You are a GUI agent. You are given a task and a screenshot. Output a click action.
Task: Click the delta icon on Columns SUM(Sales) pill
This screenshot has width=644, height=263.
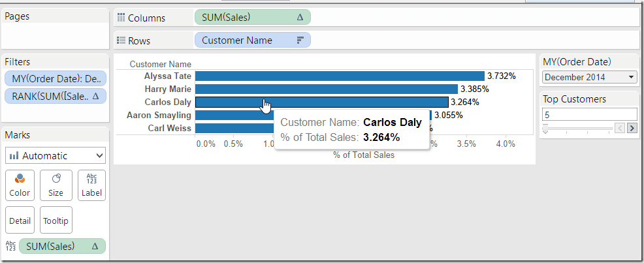tap(300, 18)
